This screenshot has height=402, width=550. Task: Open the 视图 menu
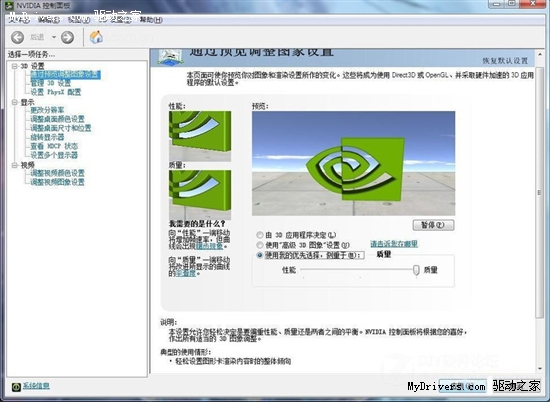coord(79,20)
